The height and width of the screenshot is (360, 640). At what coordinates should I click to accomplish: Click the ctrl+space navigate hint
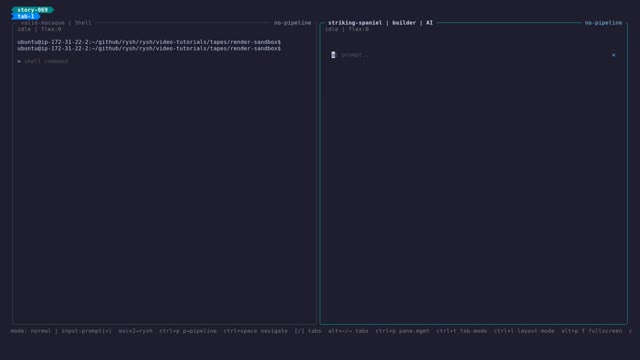pyautogui.click(x=256, y=331)
